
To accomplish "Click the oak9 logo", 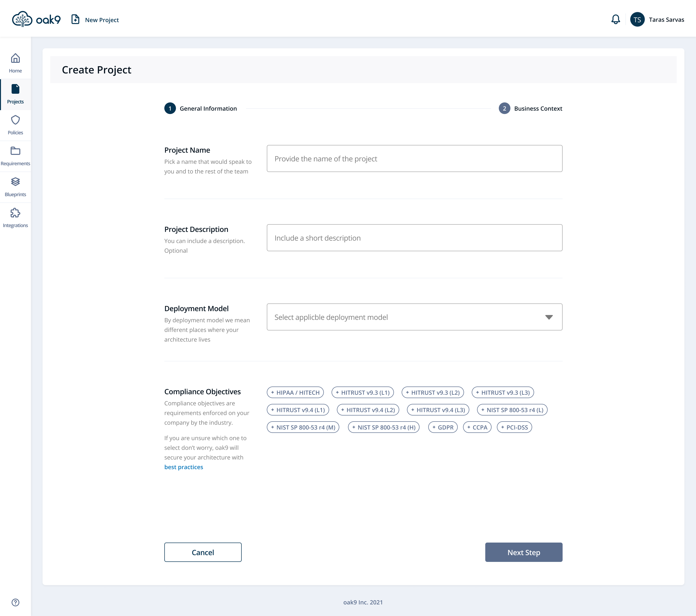I will (36, 19).
